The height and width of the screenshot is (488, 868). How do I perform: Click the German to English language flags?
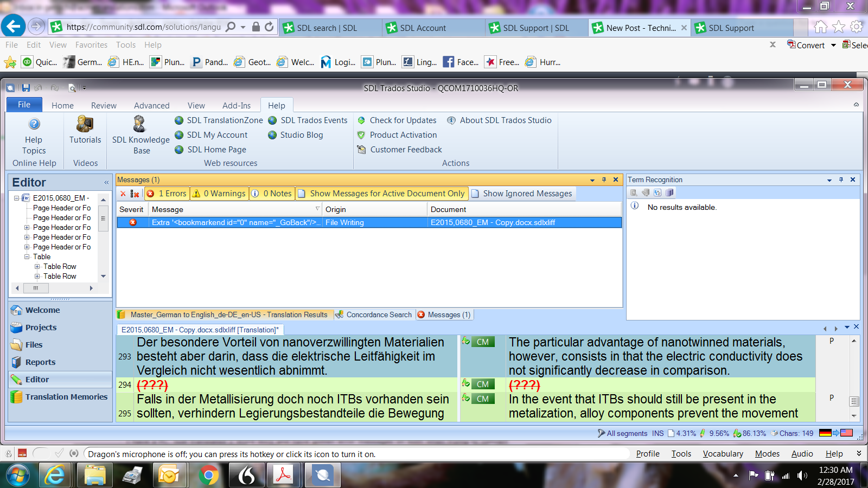(x=836, y=433)
